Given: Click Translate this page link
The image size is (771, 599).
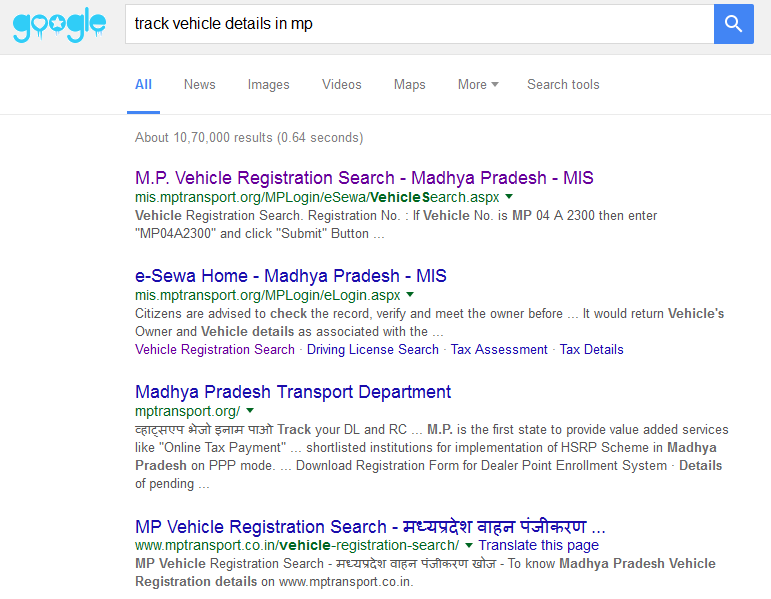Looking at the screenshot, I should point(538,545).
